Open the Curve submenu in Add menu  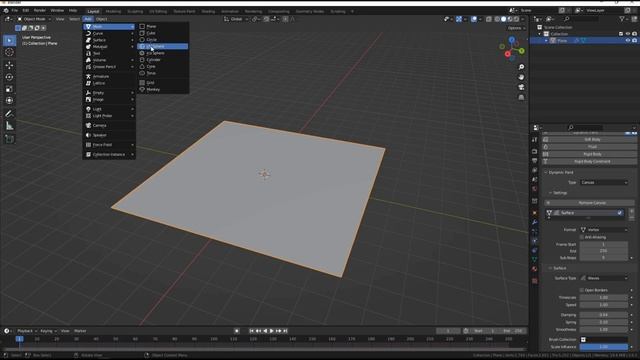[x=109, y=33]
